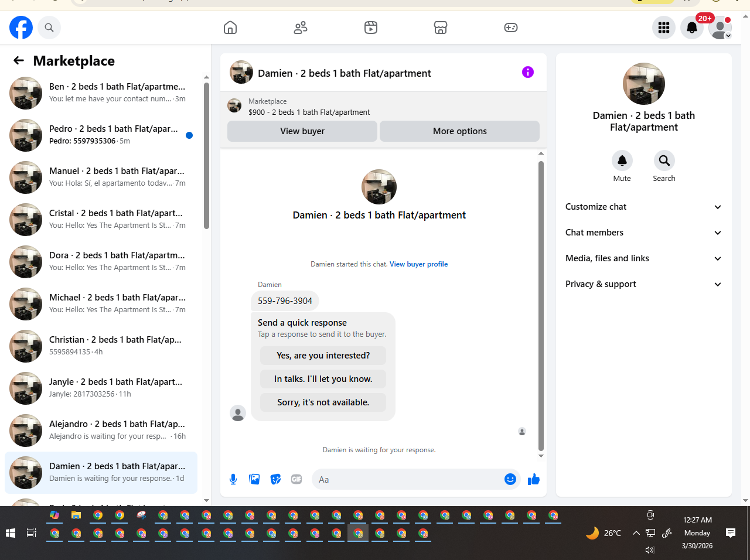Open the Friends icon in top navigation
Viewport: 750px width, 560px height.
coord(301,28)
